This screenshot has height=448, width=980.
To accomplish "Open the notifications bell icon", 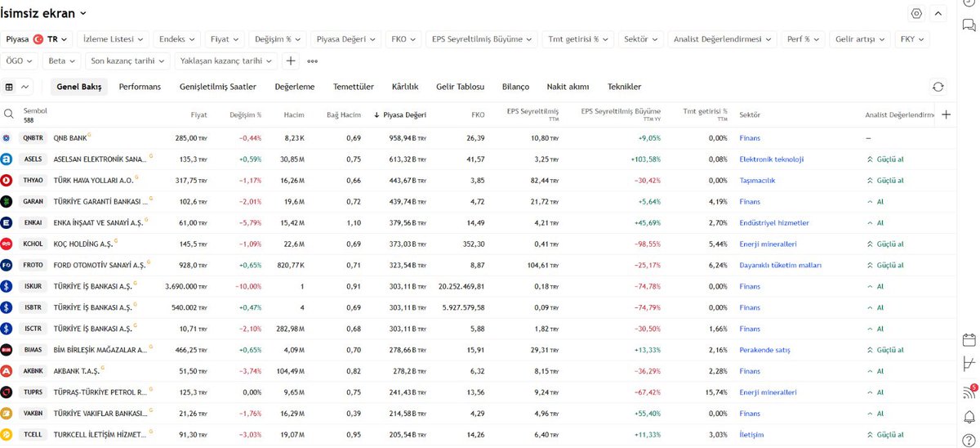I will tap(969, 417).
